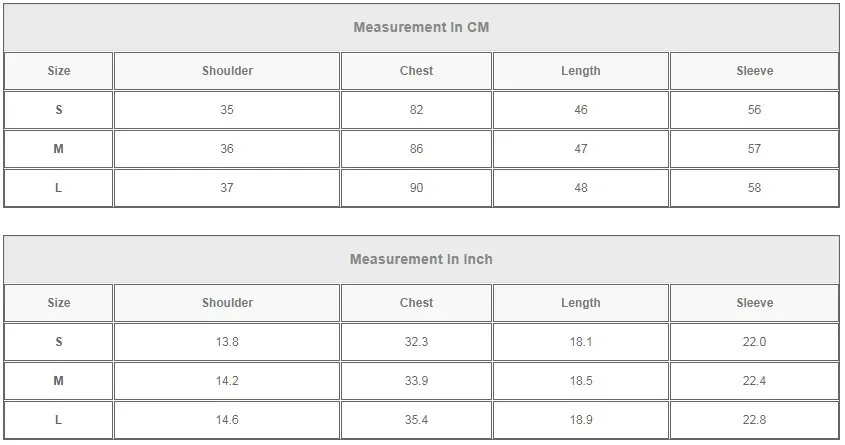Click the shoulder value 13.8 cell
Image resolution: width=845 pixels, height=445 pixels.
click(x=227, y=342)
